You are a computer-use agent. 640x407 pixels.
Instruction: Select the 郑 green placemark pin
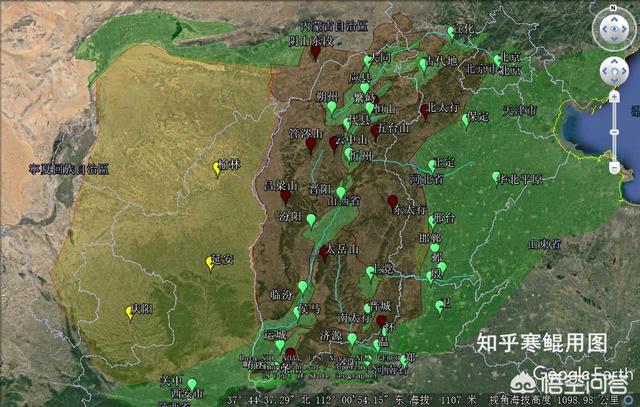[x=404, y=361]
